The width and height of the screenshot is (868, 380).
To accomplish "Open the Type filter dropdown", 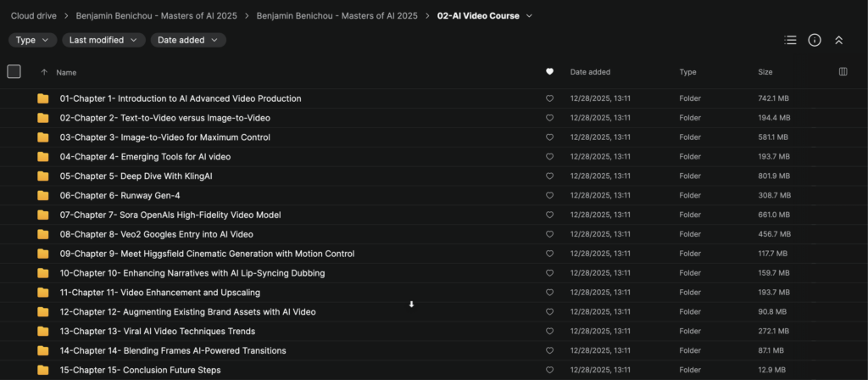I will [x=33, y=40].
